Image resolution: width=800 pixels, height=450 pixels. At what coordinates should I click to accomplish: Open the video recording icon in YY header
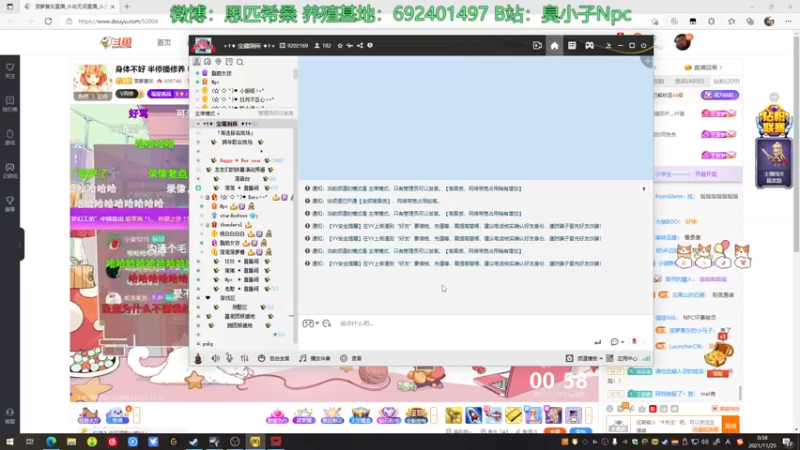click(537, 45)
